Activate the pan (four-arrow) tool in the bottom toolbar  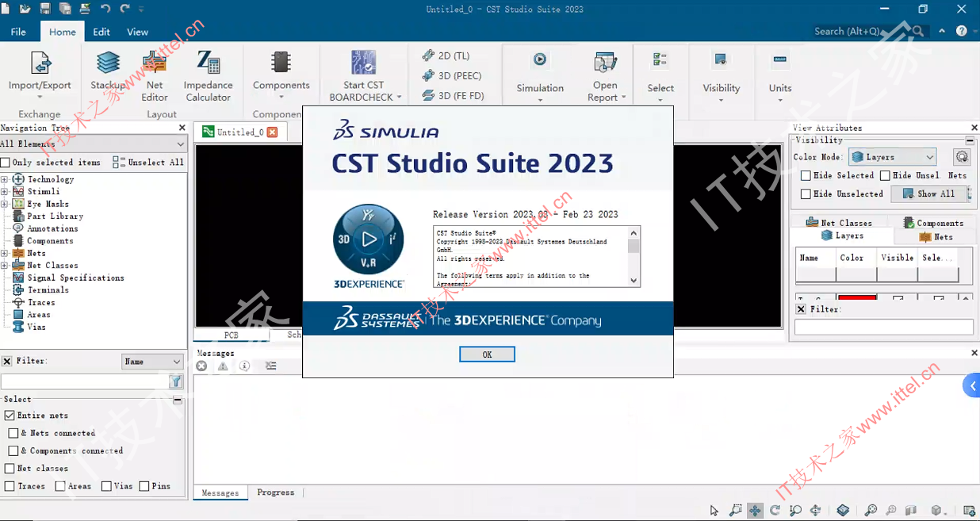pyautogui.click(x=755, y=511)
